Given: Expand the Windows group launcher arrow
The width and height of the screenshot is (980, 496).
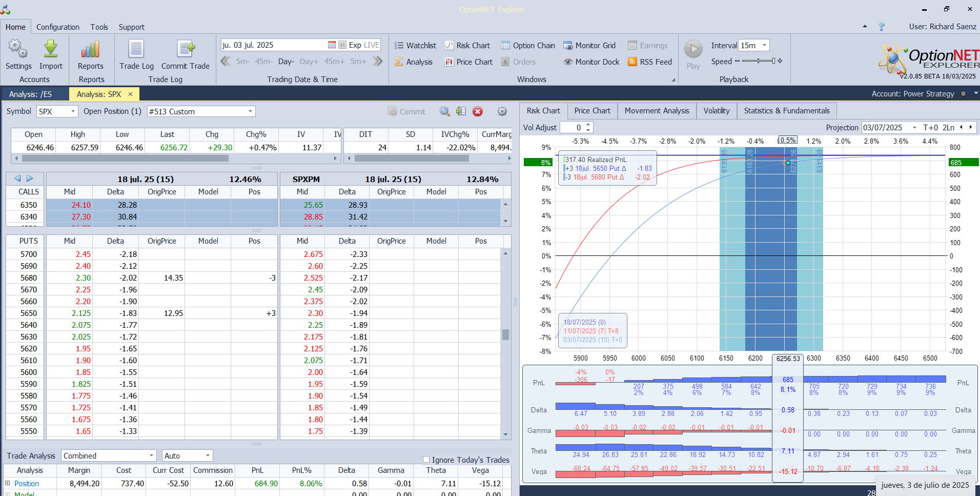Looking at the screenshot, I should click(x=673, y=80).
